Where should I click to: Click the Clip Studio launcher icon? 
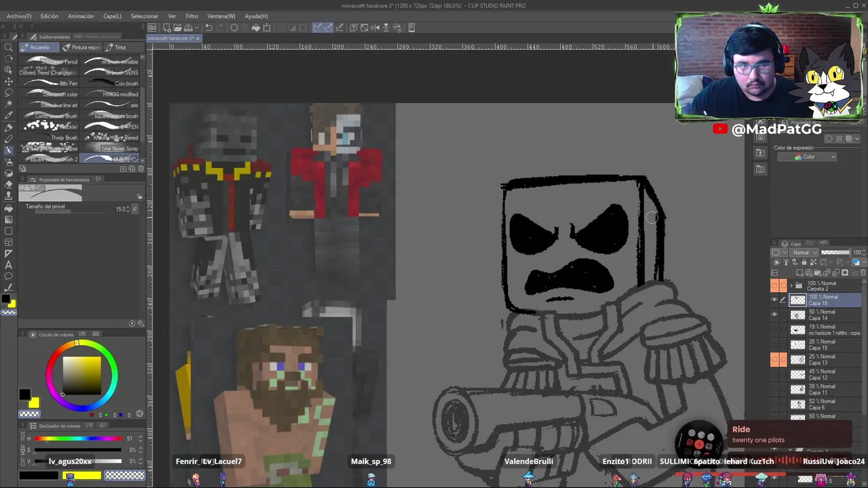153,28
